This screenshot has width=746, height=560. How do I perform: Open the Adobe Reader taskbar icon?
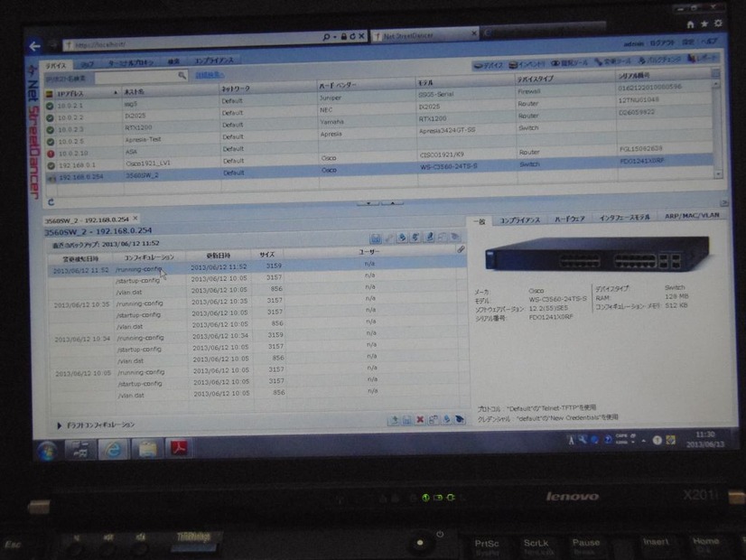[179, 448]
